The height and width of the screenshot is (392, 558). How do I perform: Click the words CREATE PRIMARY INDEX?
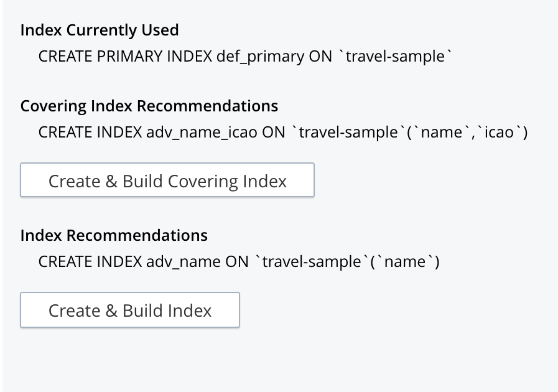point(124,56)
